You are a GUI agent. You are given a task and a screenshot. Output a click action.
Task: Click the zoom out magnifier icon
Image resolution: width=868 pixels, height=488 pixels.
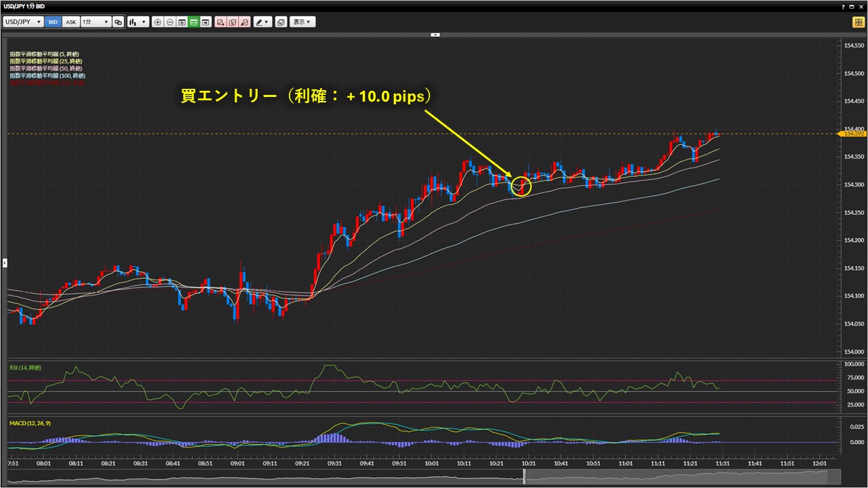click(x=170, y=22)
